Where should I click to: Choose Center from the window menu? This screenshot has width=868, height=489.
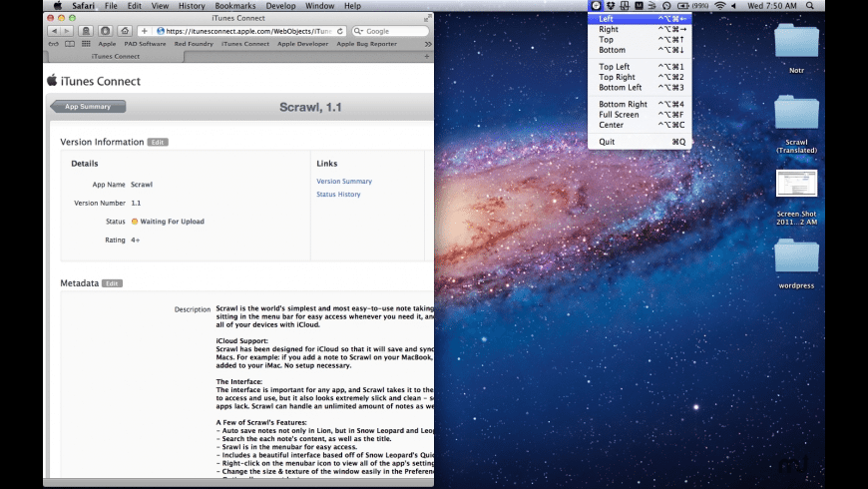pos(640,125)
